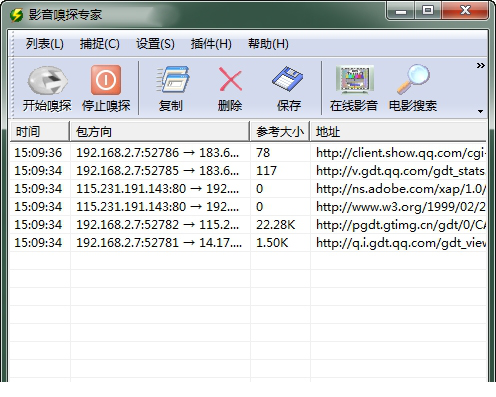Expand the toolbar overflow chevron »
Image resolution: width=496 pixels, height=397 pixels.
coord(480,65)
